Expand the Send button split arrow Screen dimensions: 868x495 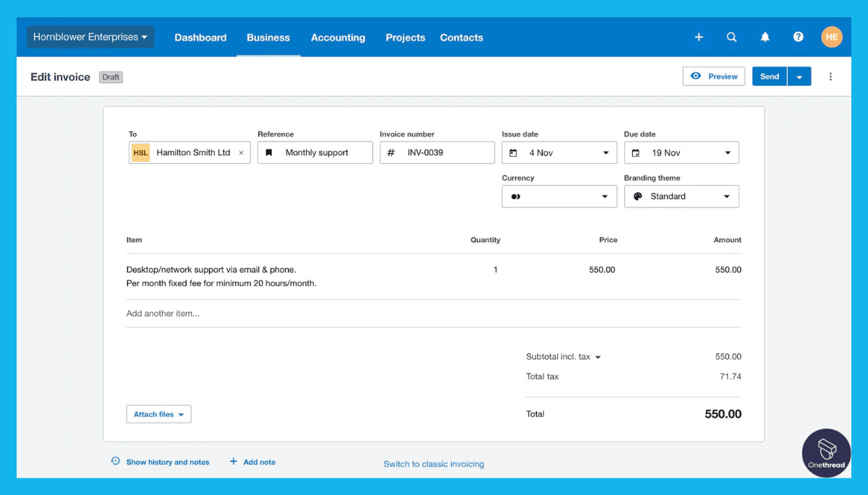799,76
